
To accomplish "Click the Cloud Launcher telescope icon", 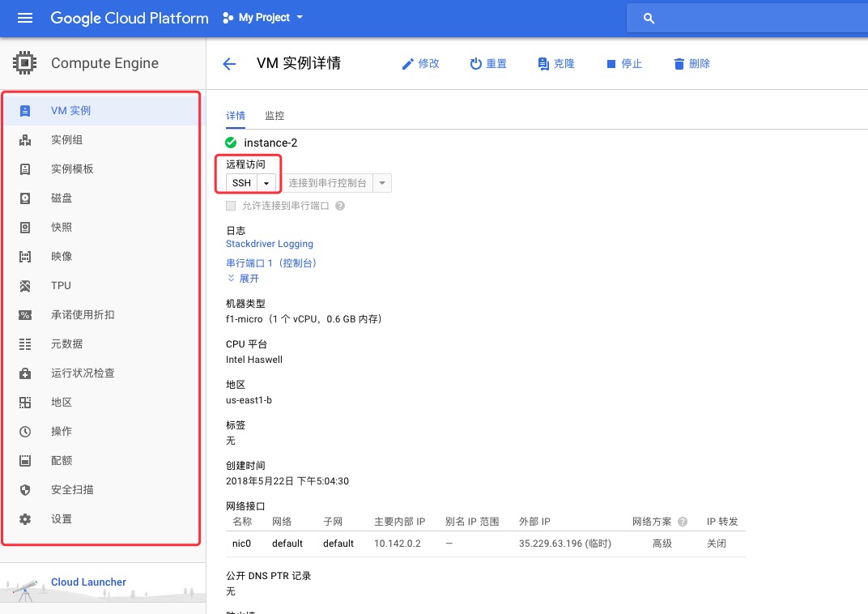I will 25,590.
